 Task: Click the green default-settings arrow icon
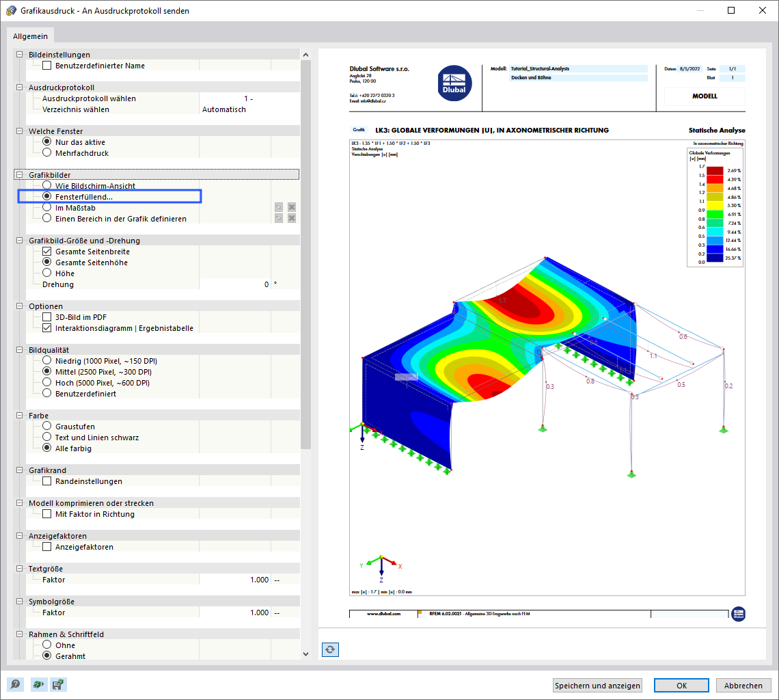point(38,684)
